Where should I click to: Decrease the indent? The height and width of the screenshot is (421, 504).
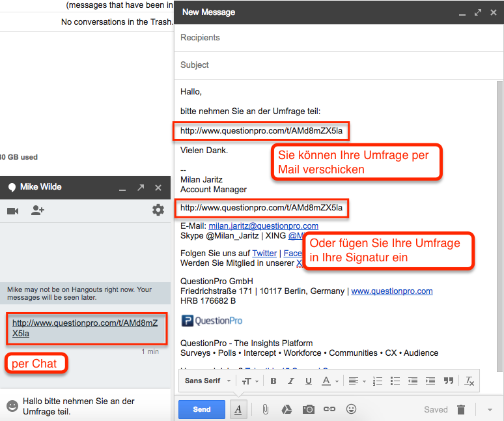(413, 381)
